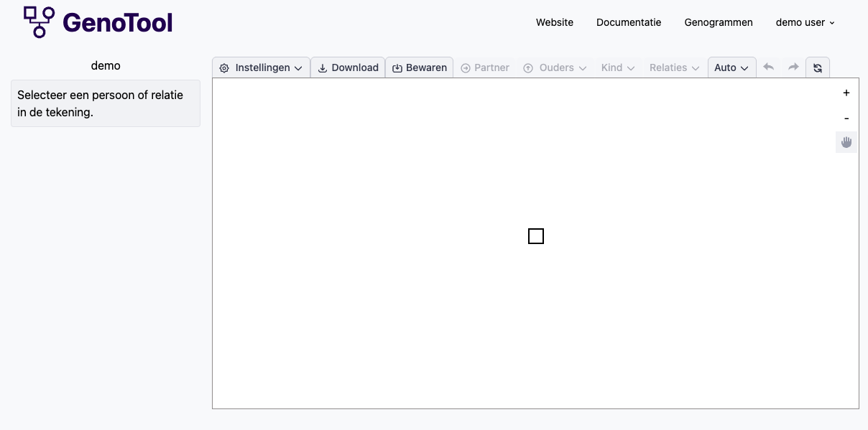This screenshot has width=868, height=430.
Task: Click the Partner toolbar button
Action: tap(485, 67)
